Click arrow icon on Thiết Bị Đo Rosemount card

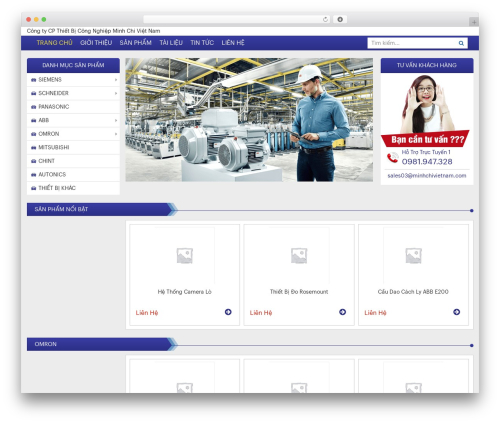tap(342, 312)
